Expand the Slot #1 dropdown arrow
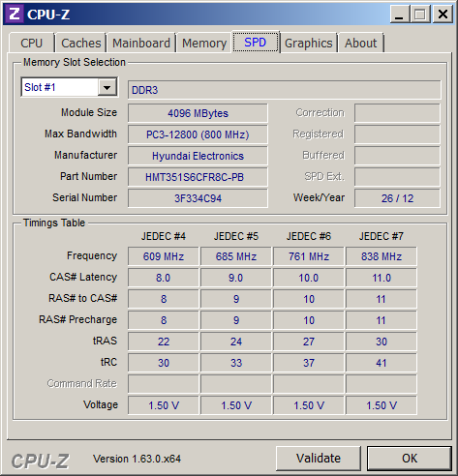The image size is (458, 476). click(x=107, y=87)
